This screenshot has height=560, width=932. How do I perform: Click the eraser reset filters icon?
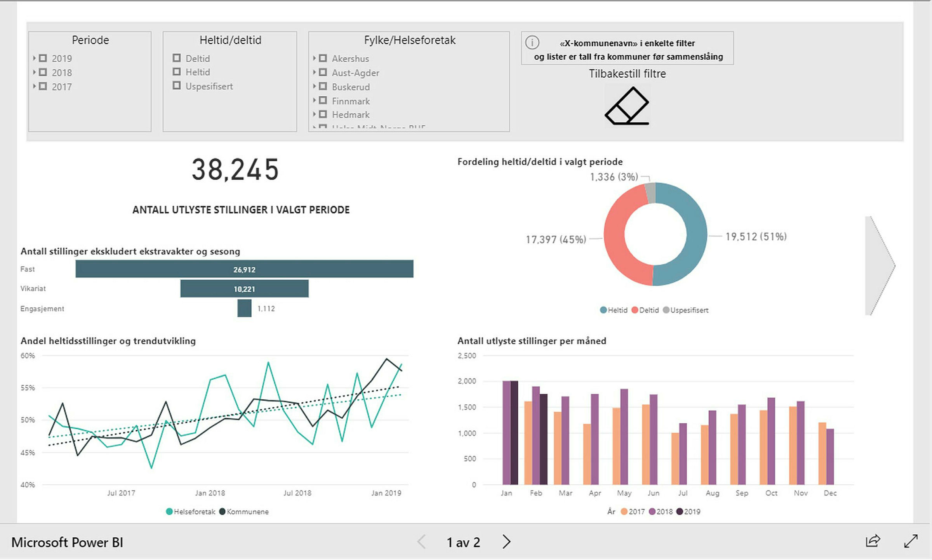pos(627,106)
